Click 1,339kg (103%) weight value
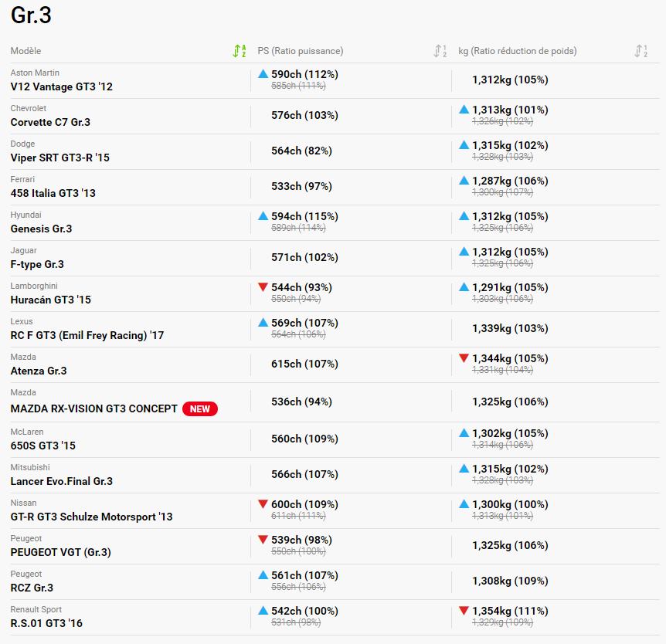This screenshot has height=644, width=666. [510, 329]
